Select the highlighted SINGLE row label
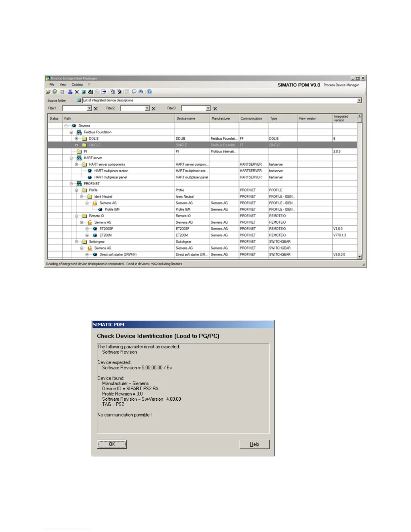411x532 pixels. (95, 145)
